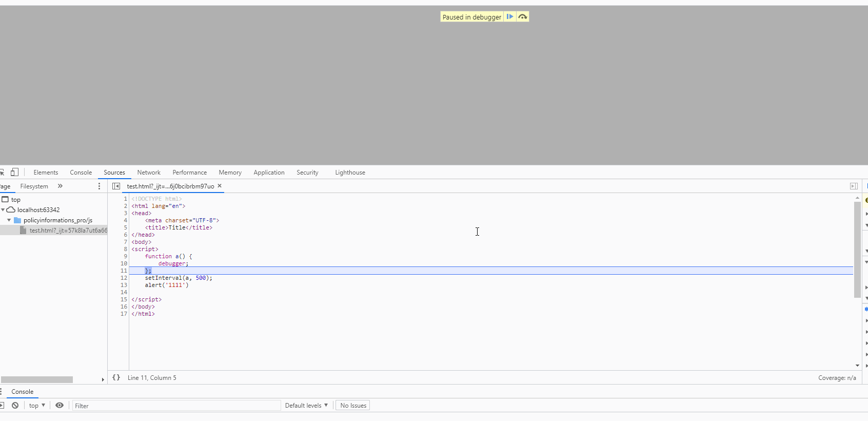Click editor scrollbar up arrow

coord(857,198)
